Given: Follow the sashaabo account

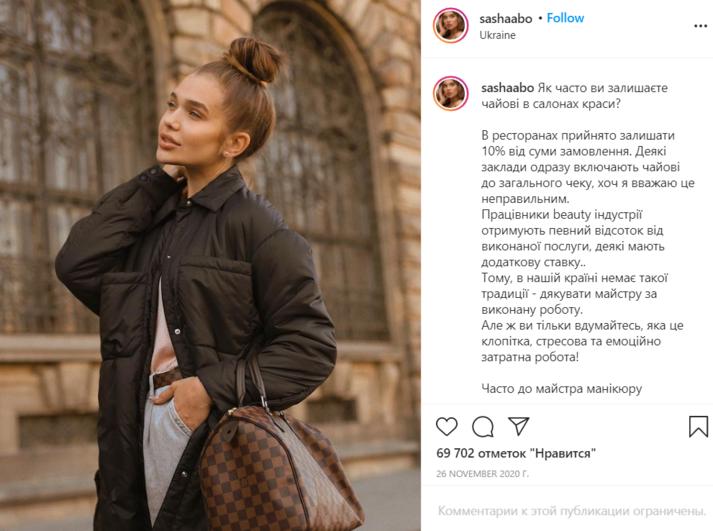Looking at the screenshot, I should click(565, 18).
